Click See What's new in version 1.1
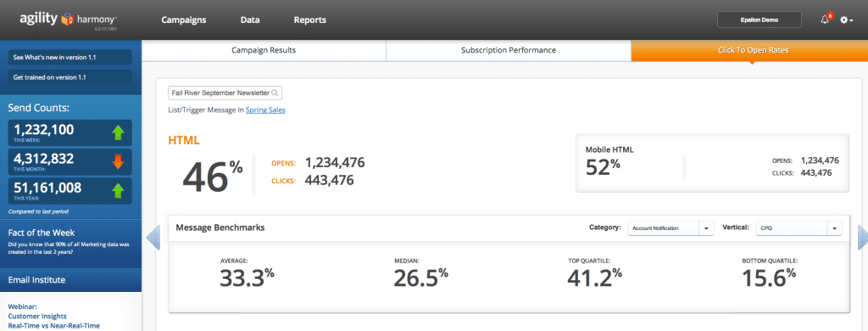The width and height of the screenshot is (868, 331). [x=70, y=57]
